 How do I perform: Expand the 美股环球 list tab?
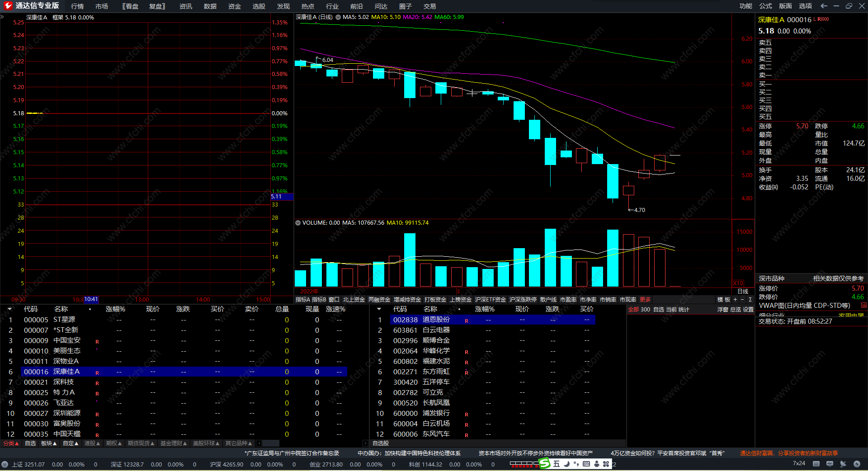click(x=206, y=443)
